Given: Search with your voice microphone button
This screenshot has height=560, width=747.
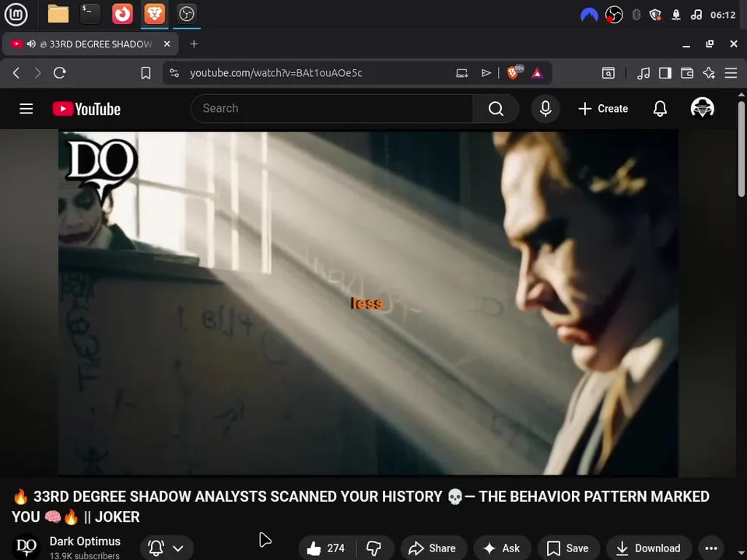Looking at the screenshot, I should coord(545,109).
